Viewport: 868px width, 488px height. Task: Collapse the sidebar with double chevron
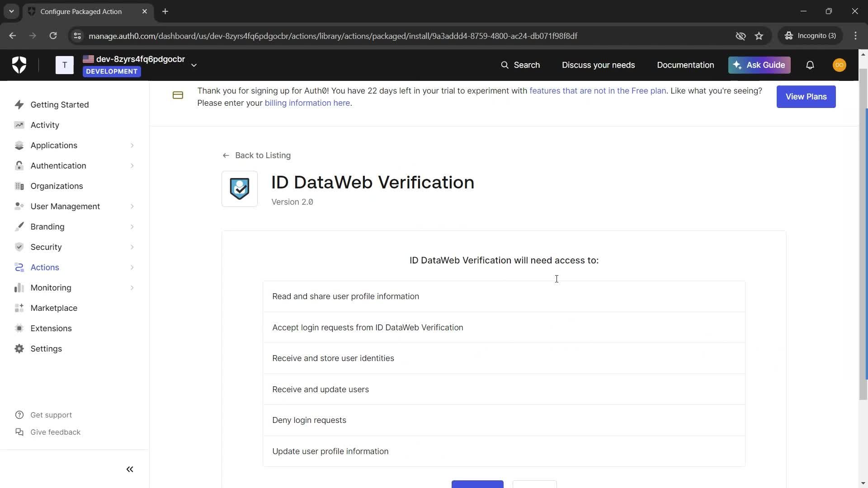point(130,469)
